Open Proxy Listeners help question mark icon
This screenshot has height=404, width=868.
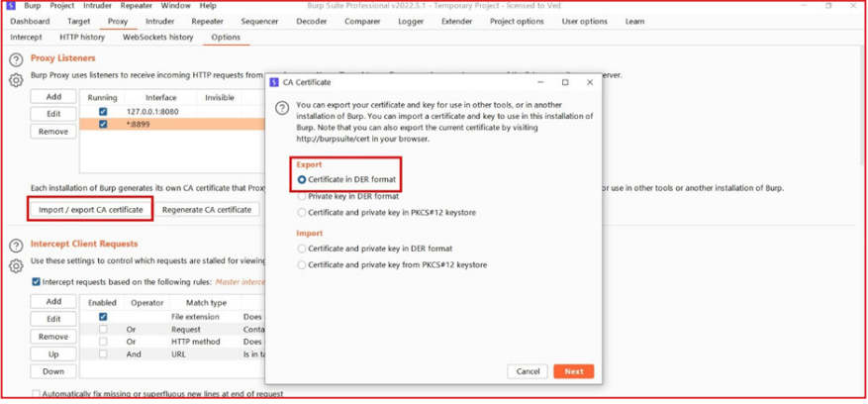[16, 60]
